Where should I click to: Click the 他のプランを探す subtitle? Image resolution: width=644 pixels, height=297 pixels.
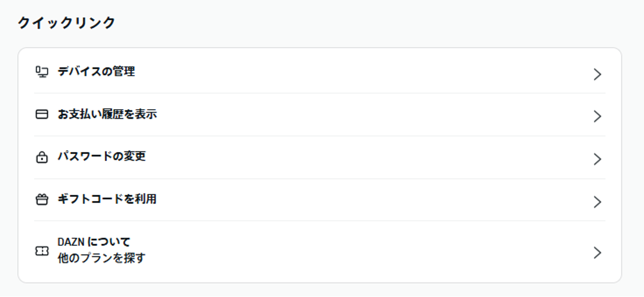tap(101, 259)
